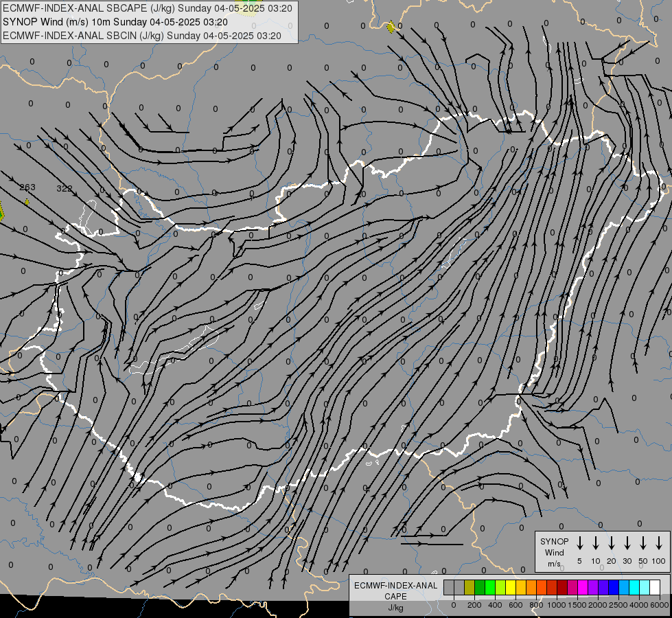Click the 50 m/s wind arrow symbol
Viewport: 672px width, 618px height.
tap(643, 543)
